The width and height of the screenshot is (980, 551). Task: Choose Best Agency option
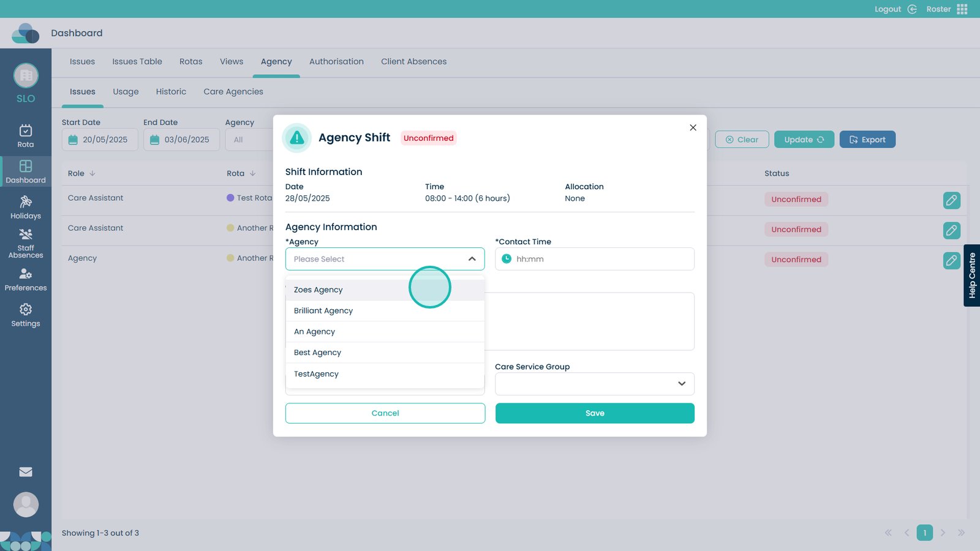[317, 353]
